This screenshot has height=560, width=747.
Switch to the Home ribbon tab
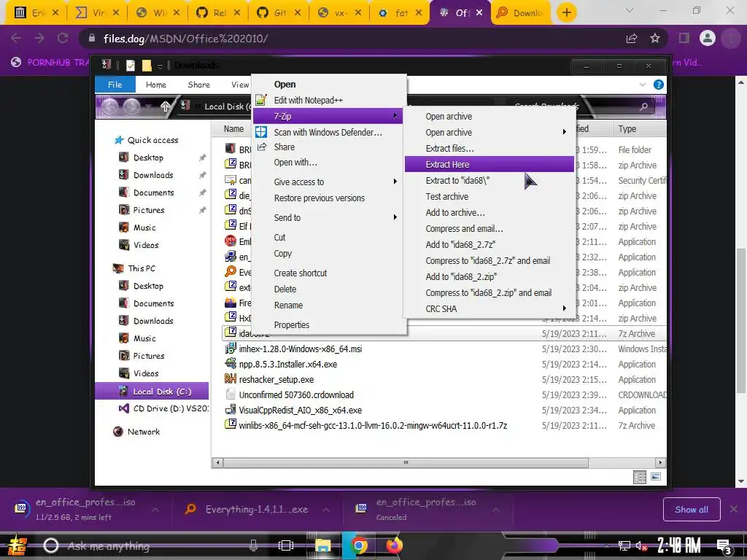(156, 85)
